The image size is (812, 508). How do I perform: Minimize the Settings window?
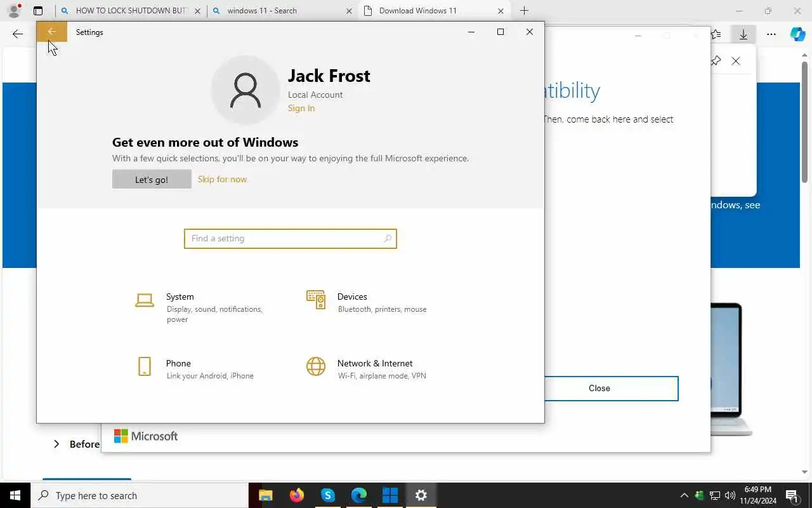pos(471,32)
